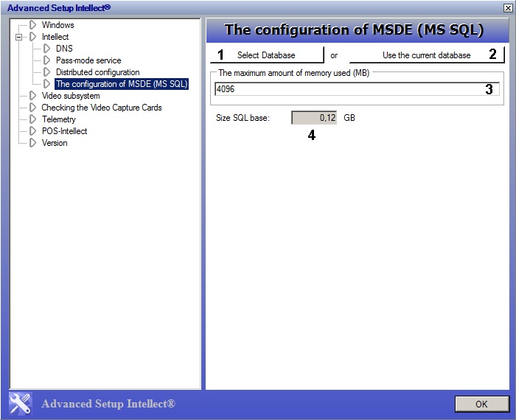Open the POS-Intellect section
Image resolution: width=516 pixels, height=420 pixels.
pos(65,131)
